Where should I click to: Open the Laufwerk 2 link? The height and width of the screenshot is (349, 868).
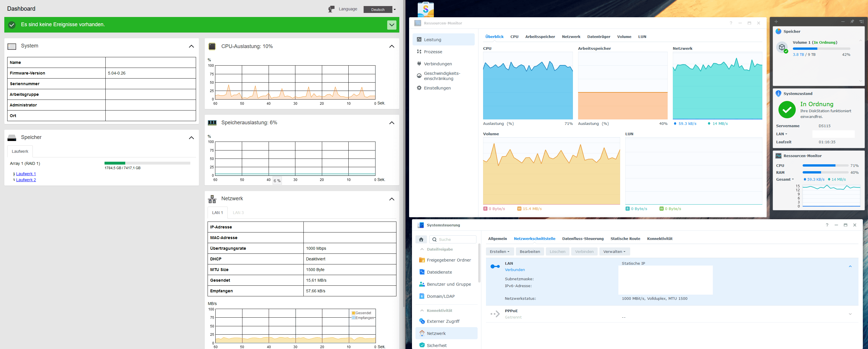26,180
